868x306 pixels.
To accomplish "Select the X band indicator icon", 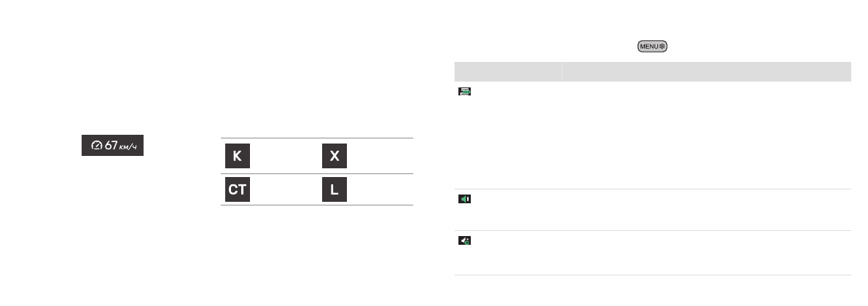I will coord(335,156).
